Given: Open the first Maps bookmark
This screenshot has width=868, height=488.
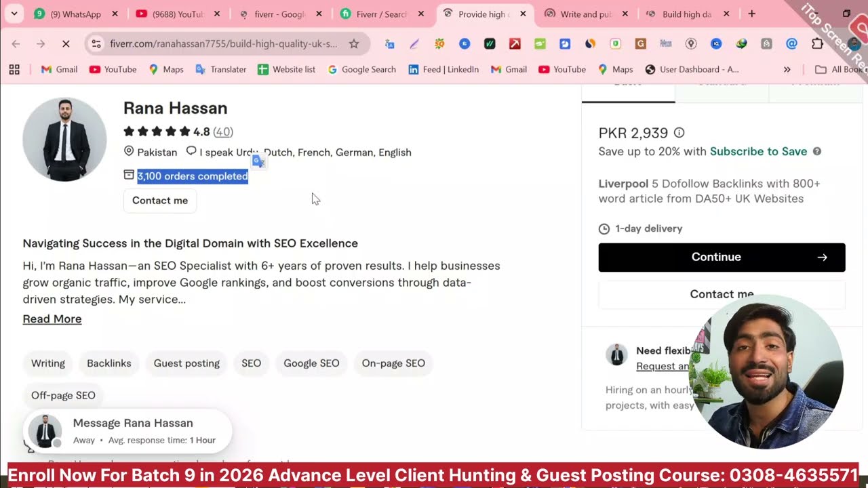Looking at the screenshot, I should pyautogui.click(x=166, y=69).
